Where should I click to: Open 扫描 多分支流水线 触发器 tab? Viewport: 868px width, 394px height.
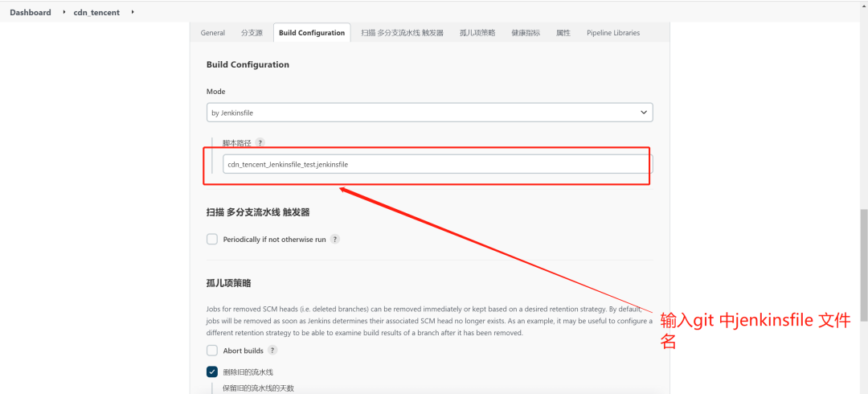(x=403, y=33)
